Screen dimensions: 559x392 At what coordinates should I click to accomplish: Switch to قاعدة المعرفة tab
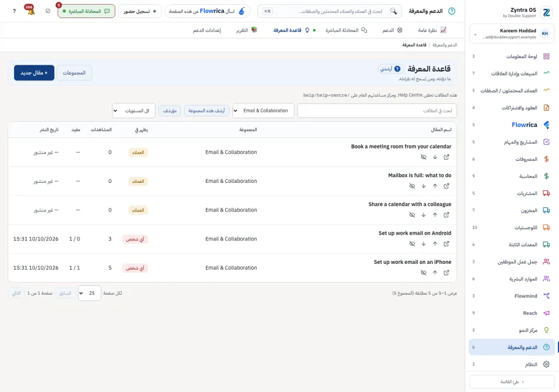(291, 30)
